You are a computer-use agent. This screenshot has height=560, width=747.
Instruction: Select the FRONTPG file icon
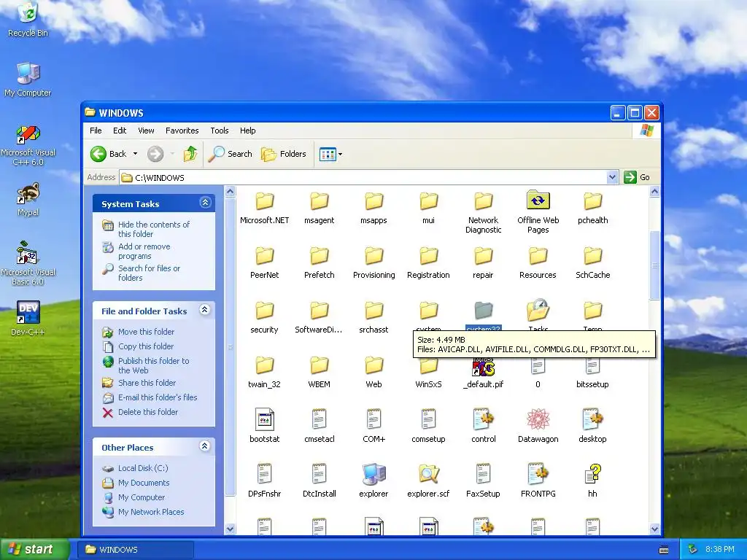coord(538,474)
